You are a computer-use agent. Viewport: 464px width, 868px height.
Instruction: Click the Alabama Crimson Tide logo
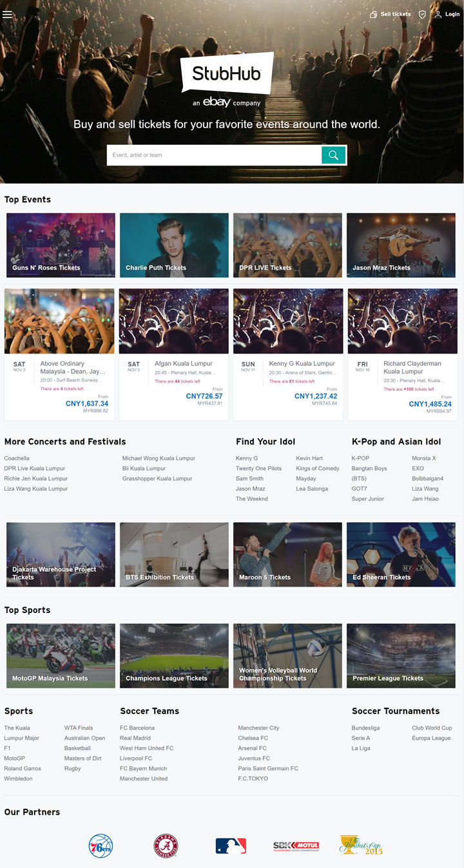click(166, 845)
